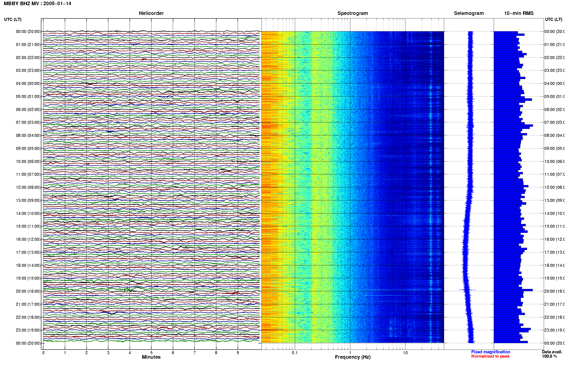The height and width of the screenshot is (368, 588).
Task: Click the left time label '17:00 (13:00)'
Action: 28,252
